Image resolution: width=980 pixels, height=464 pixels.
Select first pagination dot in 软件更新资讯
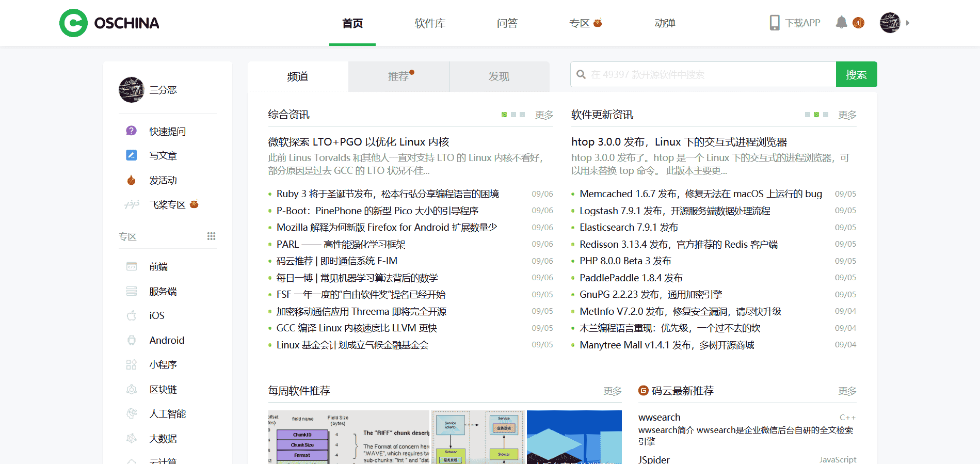point(808,115)
